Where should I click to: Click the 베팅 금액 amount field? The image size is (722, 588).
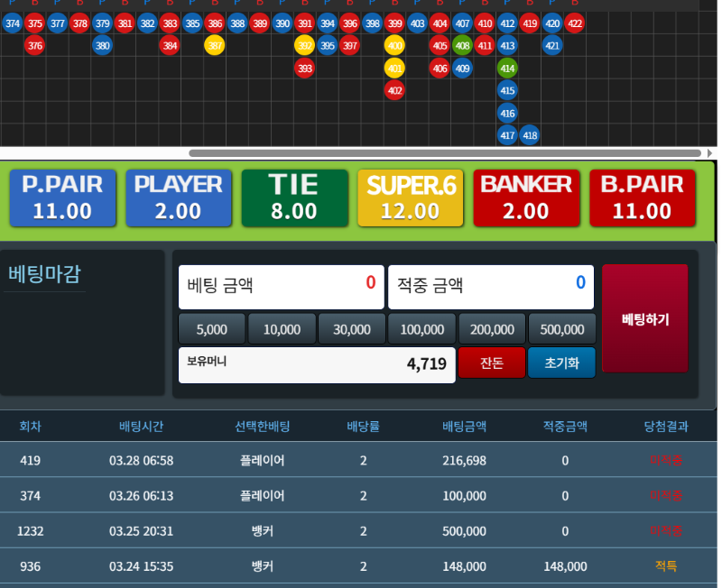click(281, 286)
